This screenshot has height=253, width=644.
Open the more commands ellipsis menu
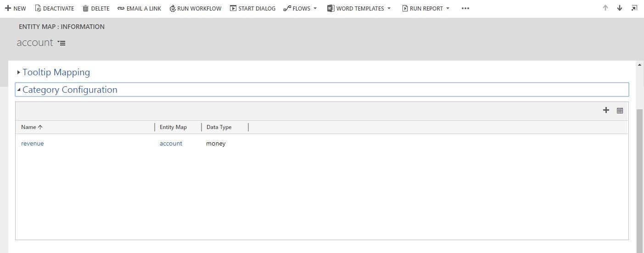pos(465,8)
